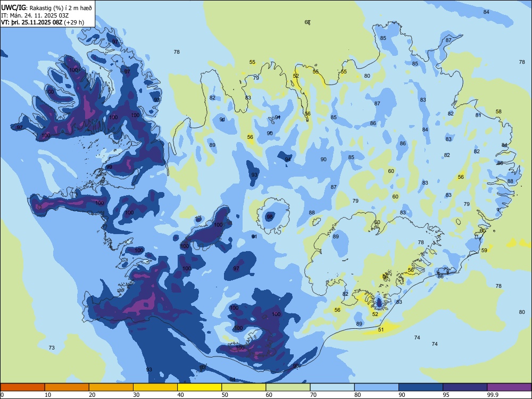Click the humidity value '59' on the map
Viewport: 532px width, 399px height.
484,251
